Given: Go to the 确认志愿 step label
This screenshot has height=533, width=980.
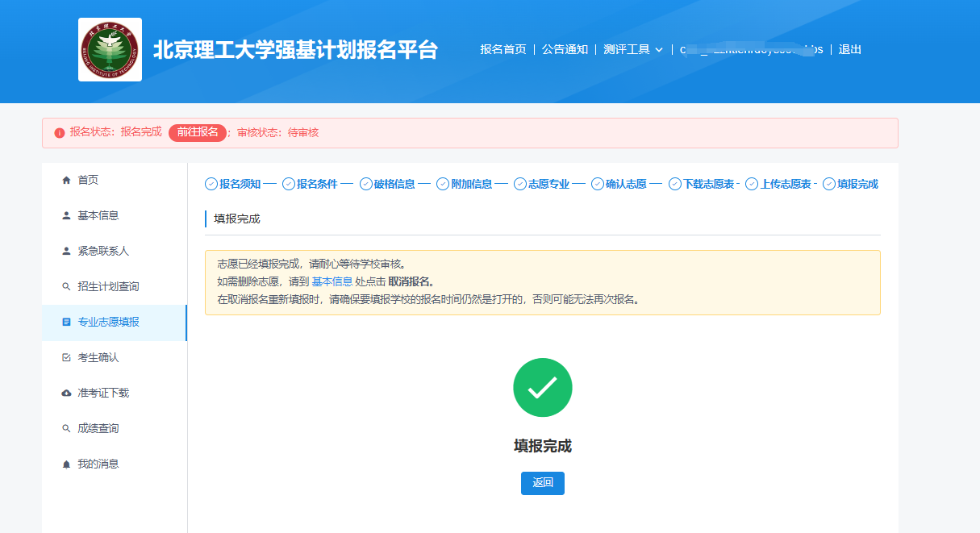Looking at the screenshot, I should tap(626, 184).
